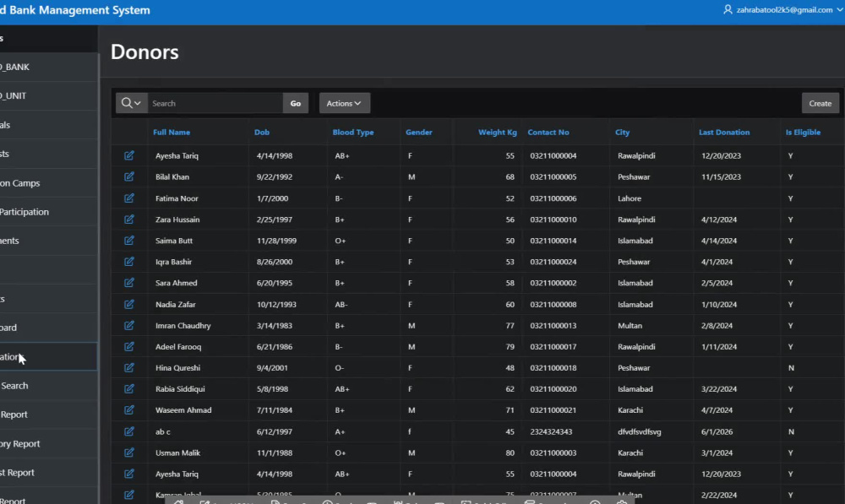Click the weight value 80
Image resolution: width=845 pixels, height=504 pixels.
point(510,453)
